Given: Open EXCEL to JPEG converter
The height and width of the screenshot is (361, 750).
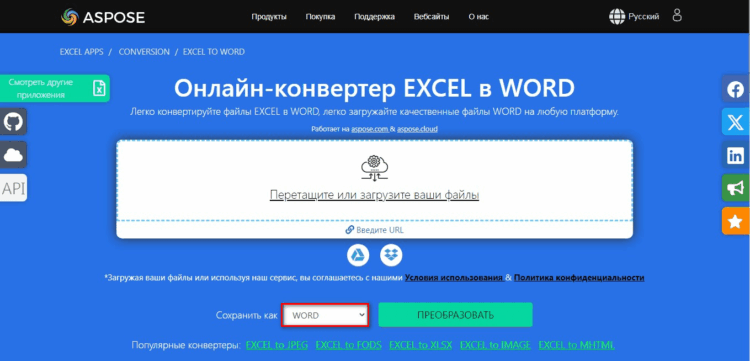Looking at the screenshot, I should pyautogui.click(x=277, y=345).
